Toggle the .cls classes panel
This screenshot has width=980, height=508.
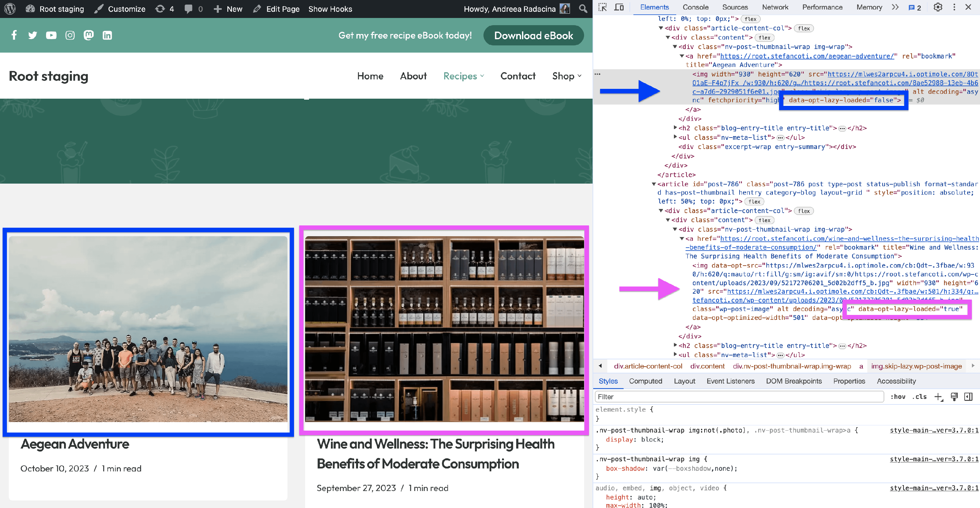coord(920,397)
